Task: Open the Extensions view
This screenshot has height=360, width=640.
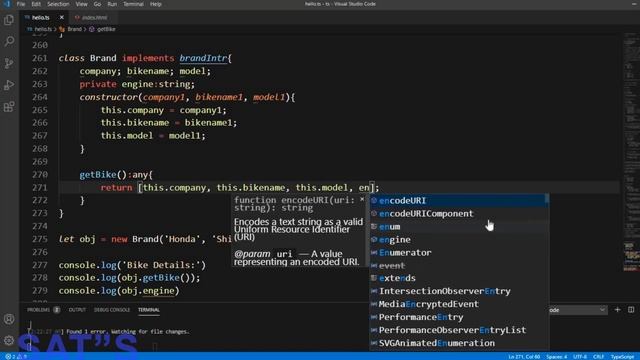Action: (x=9, y=107)
